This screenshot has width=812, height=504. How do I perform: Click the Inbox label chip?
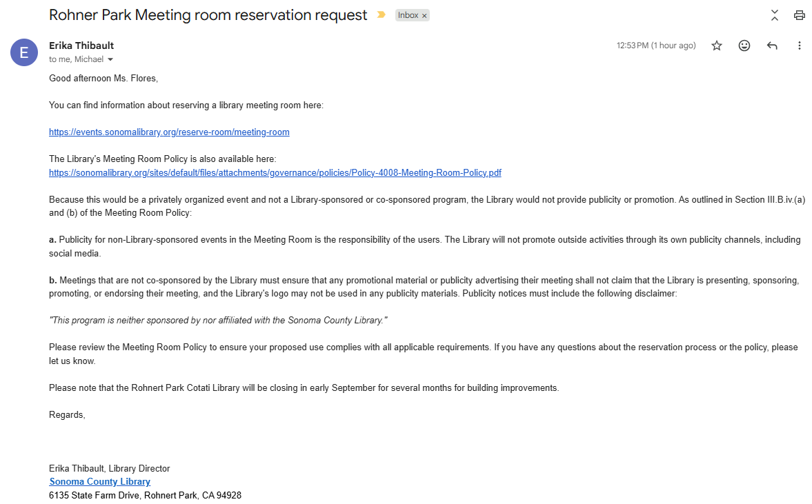[408, 15]
